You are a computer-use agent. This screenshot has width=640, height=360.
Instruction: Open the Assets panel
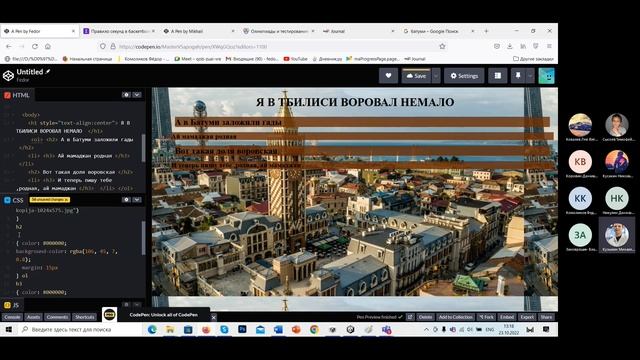[33, 317]
